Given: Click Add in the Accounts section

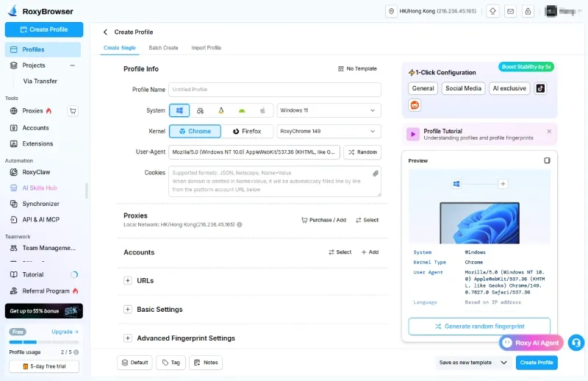Looking at the screenshot, I should click(x=370, y=252).
